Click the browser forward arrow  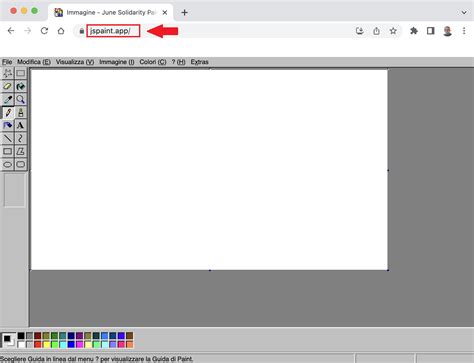tap(28, 31)
